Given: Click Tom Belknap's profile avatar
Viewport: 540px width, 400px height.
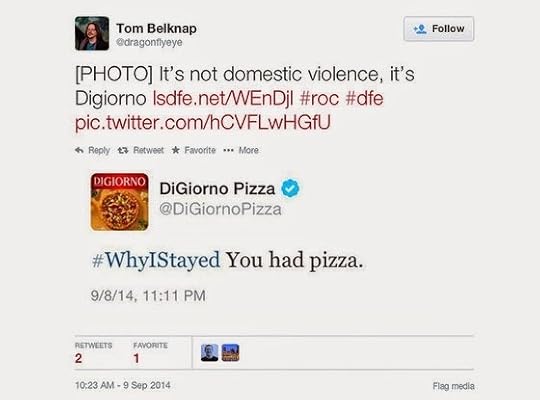Looking at the screenshot, I should (x=92, y=33).
